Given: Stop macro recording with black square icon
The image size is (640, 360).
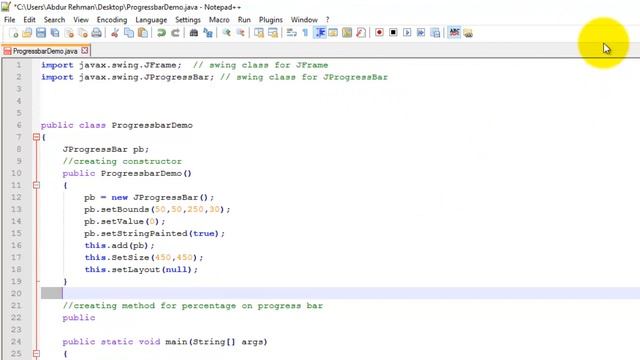Looking at the screenshot, I should point(393,33).
